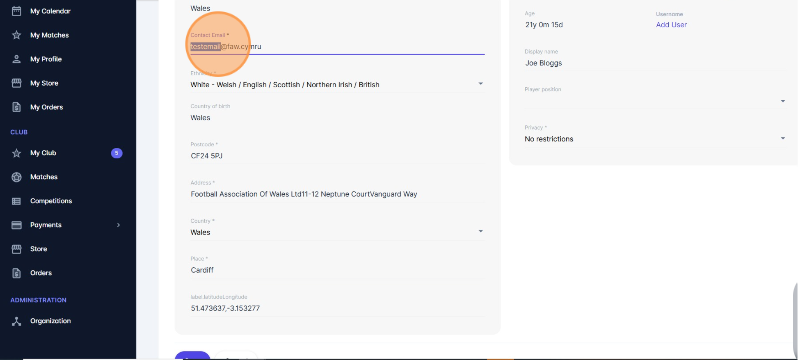The width and height of the screenshot is (798, 360).
Task: Open the Ethnicity dropdown
Action: 337,85
